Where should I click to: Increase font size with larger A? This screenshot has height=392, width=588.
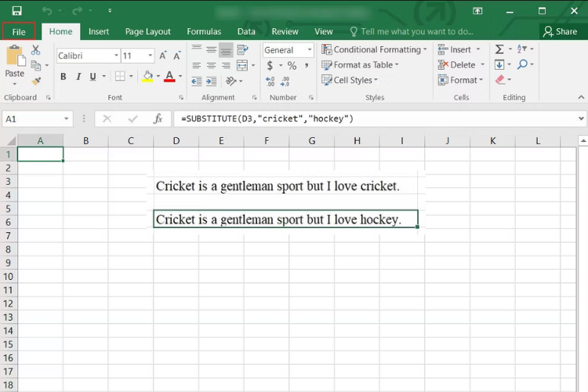pyautogui.click(x=163, y=56)
